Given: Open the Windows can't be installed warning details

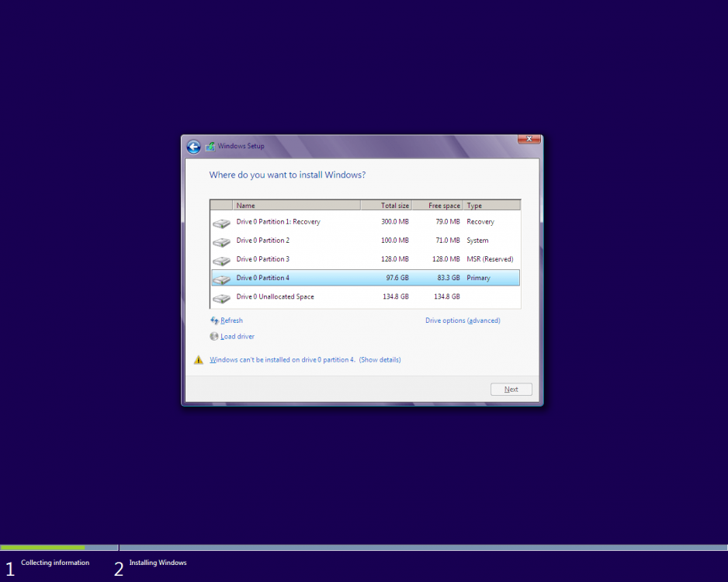Looking at the screenshot, I should 305,360.
